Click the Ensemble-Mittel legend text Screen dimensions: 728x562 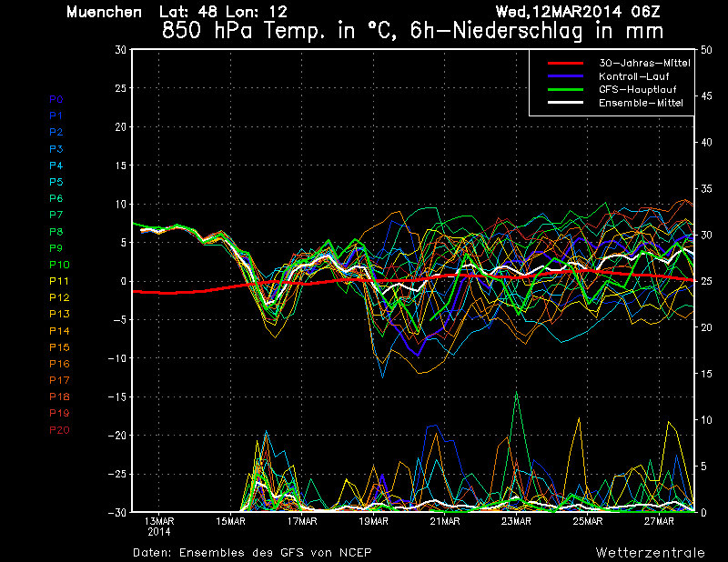[642, 103]
